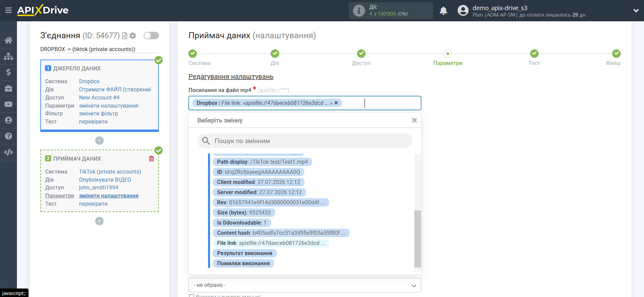This screenshot has height=297, width=644.
Task: Open video tutorials icon in sidebar
Action: (x=8, y=104)
